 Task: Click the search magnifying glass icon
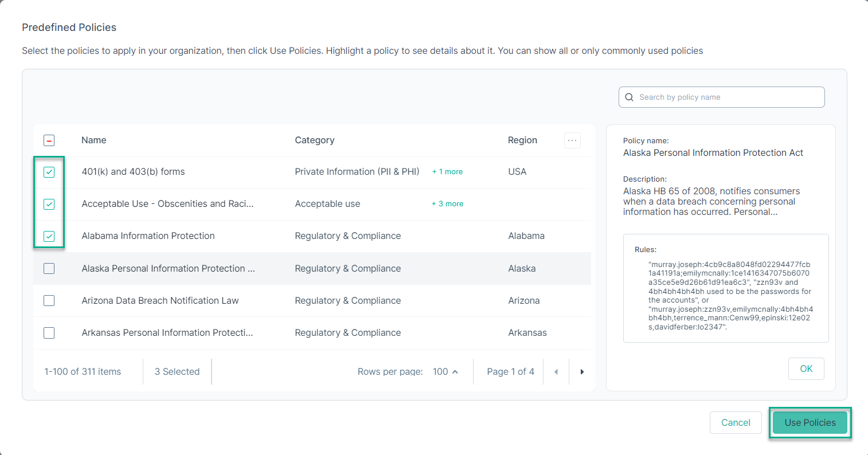pyautogui.click(x=629, y=97)
